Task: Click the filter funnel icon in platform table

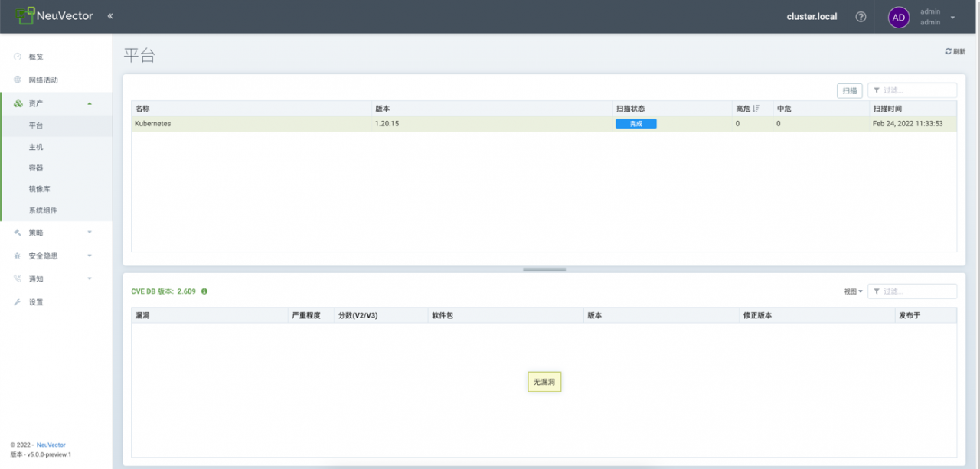Action: (876, 90)
